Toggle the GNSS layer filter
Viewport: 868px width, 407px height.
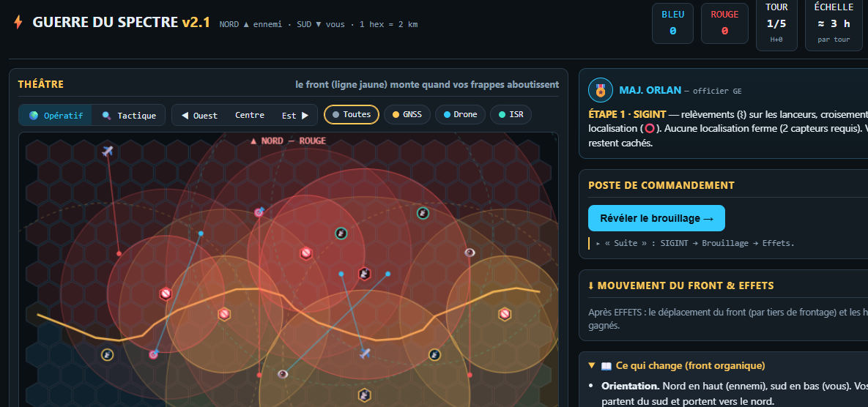(x=407, y=114)
